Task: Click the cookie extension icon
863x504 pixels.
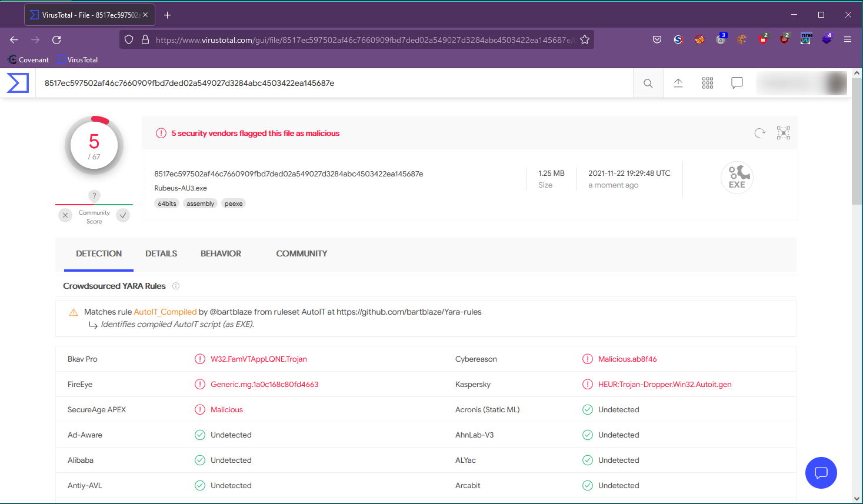Action: 742,40
